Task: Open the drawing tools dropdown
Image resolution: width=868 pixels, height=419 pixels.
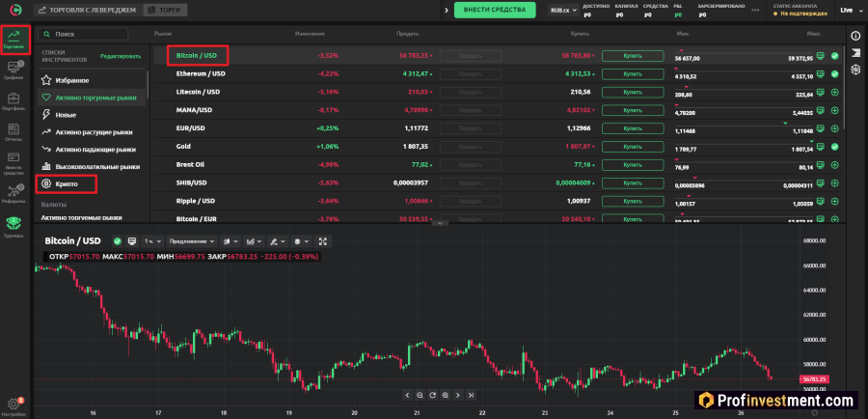Action: [x=278, y=241]
